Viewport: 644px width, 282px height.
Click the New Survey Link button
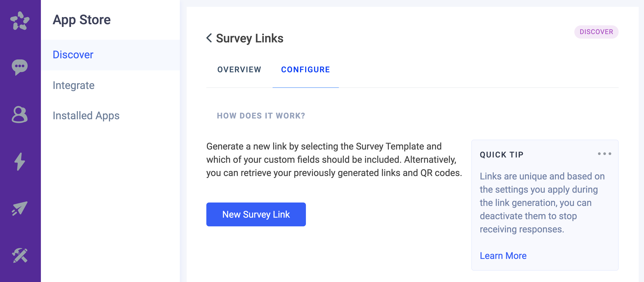tap(256, 214)
